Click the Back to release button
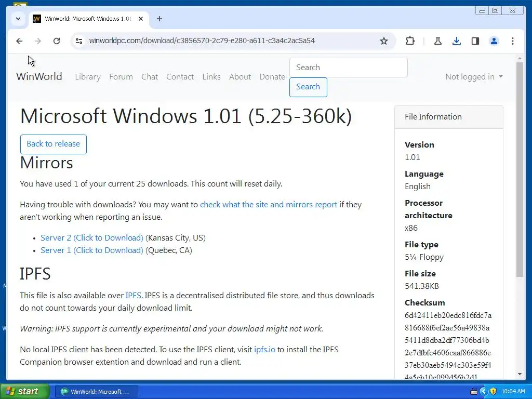 pos(54,144)
